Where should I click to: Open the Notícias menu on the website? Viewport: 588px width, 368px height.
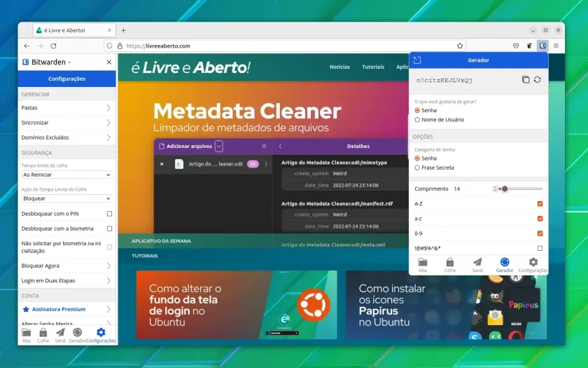coord(339,67)
